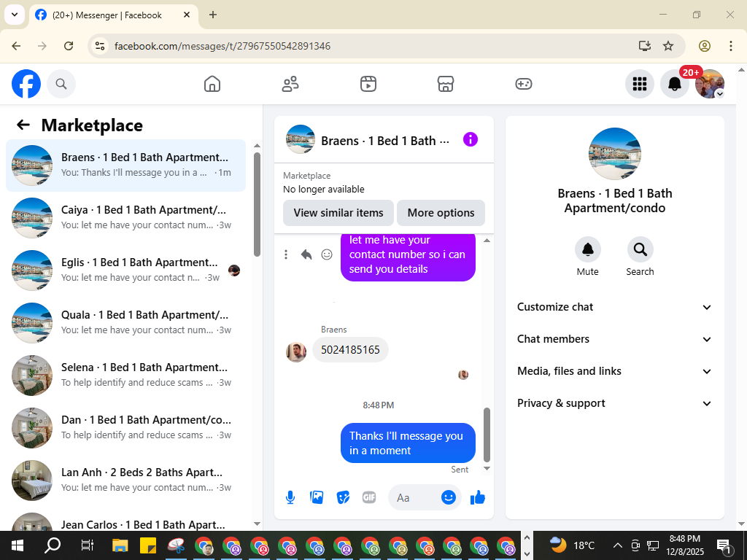
Task: Open Braens 1 Bed 1 Bath conversation
Action: coord(125,166)
